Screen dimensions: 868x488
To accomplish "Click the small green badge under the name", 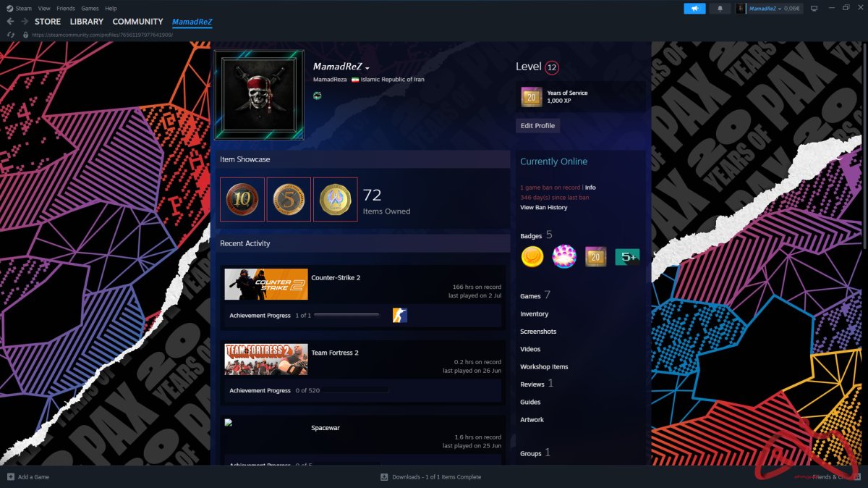I will (317, 96).
